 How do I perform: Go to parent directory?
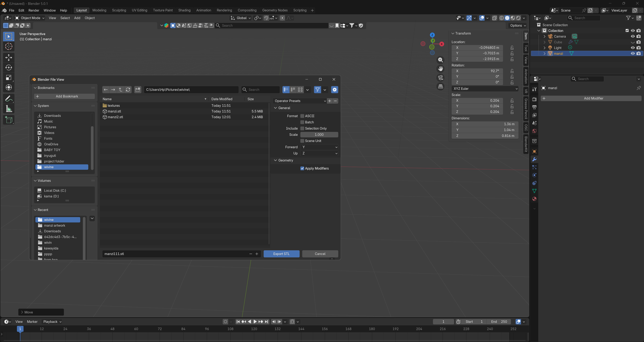[121, 89]
